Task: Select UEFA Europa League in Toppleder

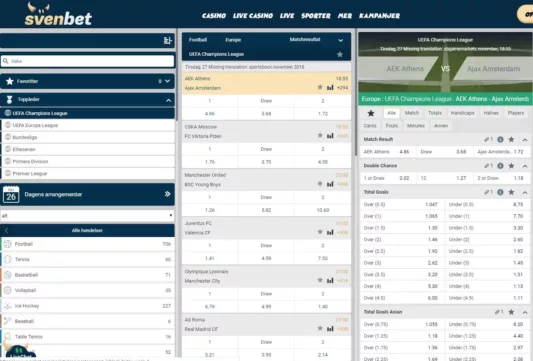Action: point(88,125)
